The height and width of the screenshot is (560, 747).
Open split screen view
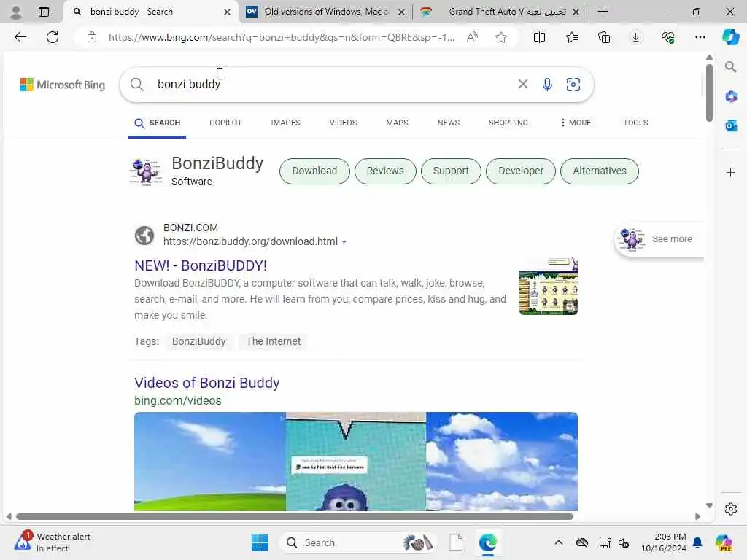pos(539,37)
